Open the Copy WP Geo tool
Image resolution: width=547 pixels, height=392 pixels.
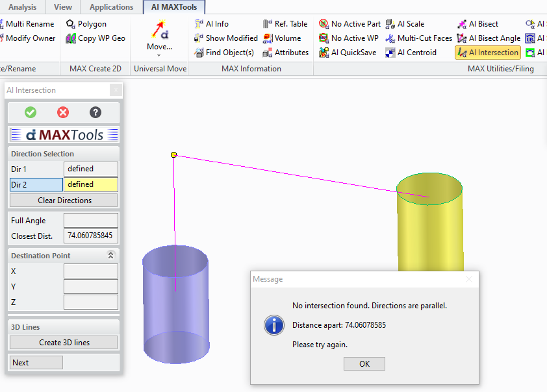point(97,38)
